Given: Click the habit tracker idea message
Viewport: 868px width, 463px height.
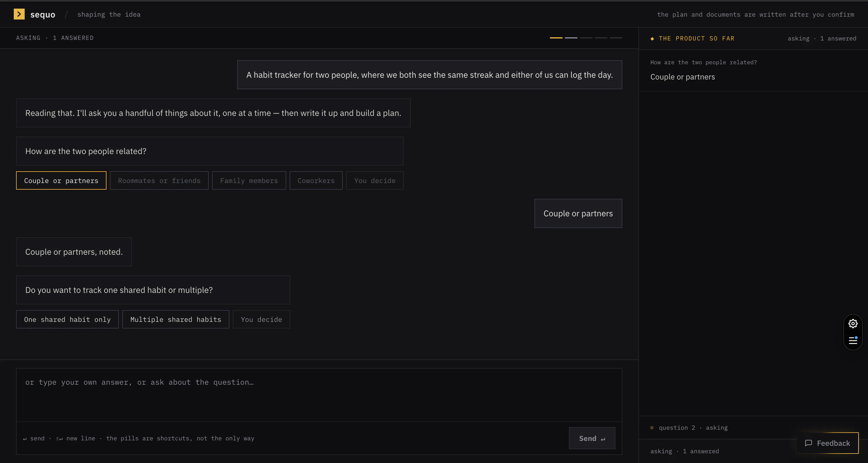Looking at the screenshot, I should [430, 75].
